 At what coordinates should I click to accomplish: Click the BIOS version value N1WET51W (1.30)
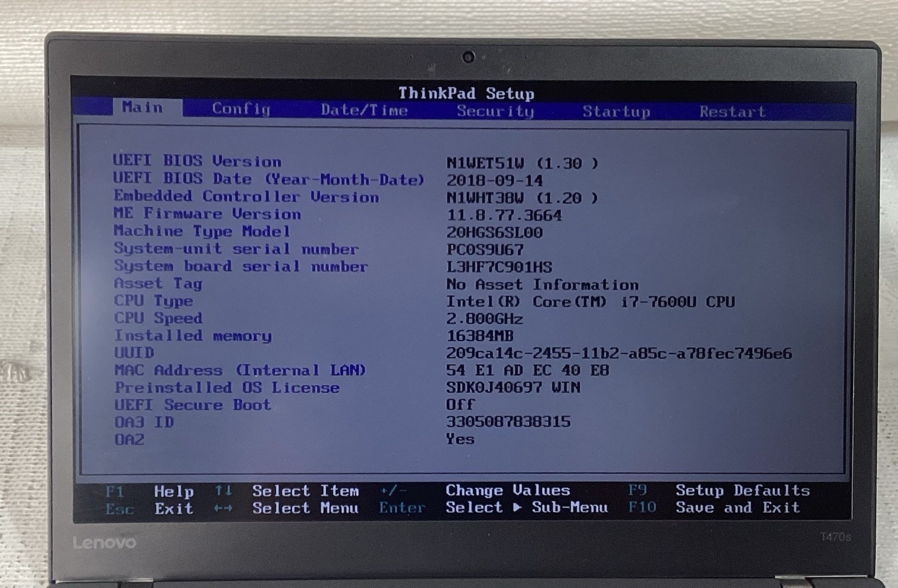coord(523,163)
